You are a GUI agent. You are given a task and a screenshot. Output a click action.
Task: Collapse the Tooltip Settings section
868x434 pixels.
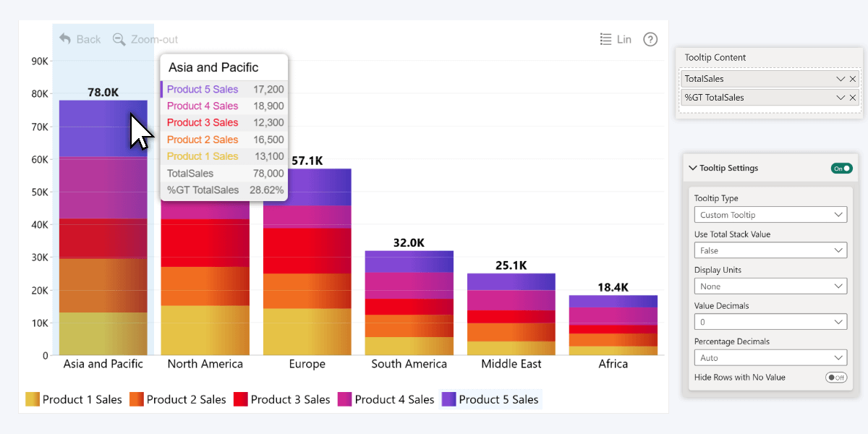point(692,167)
